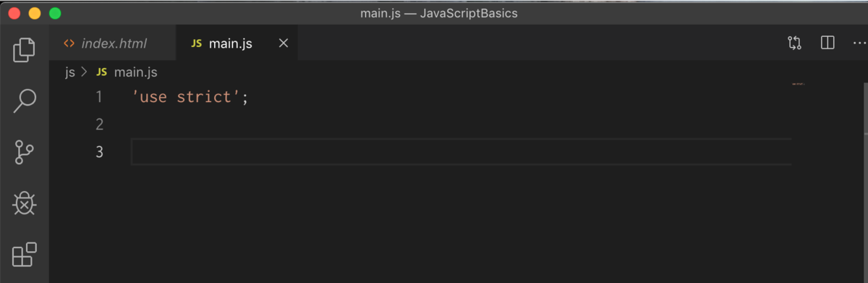This screenshot has height=283, width=868.
Task: Click the yellow minimize window button
Action: (x=35, y=13)
